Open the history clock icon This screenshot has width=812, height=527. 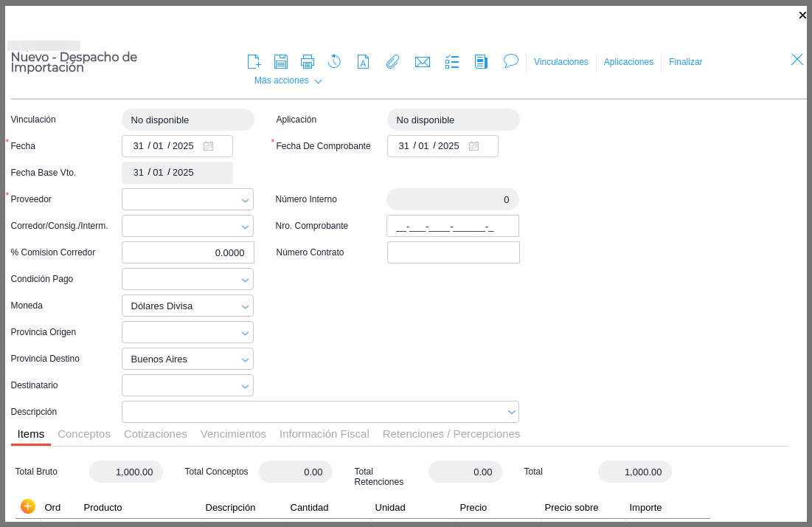point(334,61)
